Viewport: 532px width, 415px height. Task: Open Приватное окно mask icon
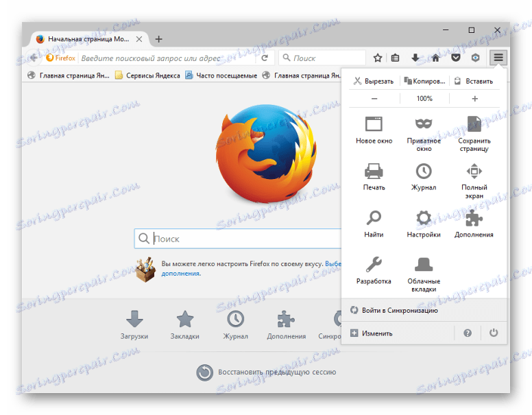pyautogui.click(x=424, y=134)
